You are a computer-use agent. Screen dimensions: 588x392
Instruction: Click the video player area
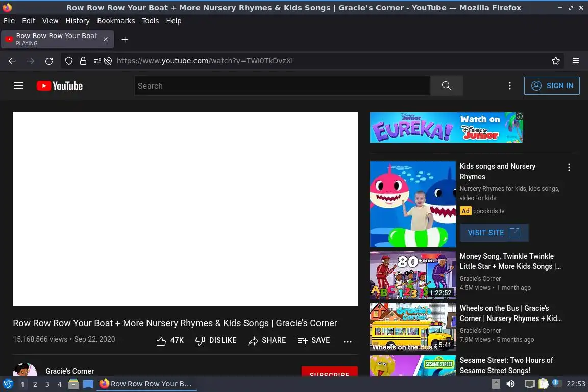185,209
